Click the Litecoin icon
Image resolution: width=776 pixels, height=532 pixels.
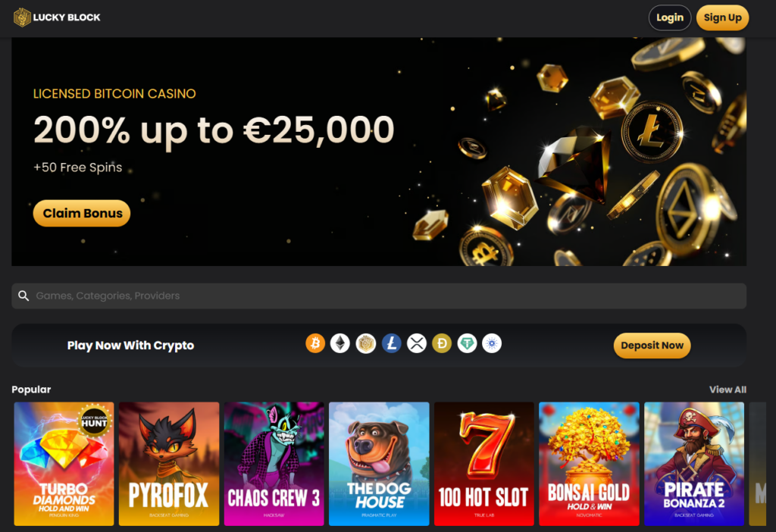[392, 343]
